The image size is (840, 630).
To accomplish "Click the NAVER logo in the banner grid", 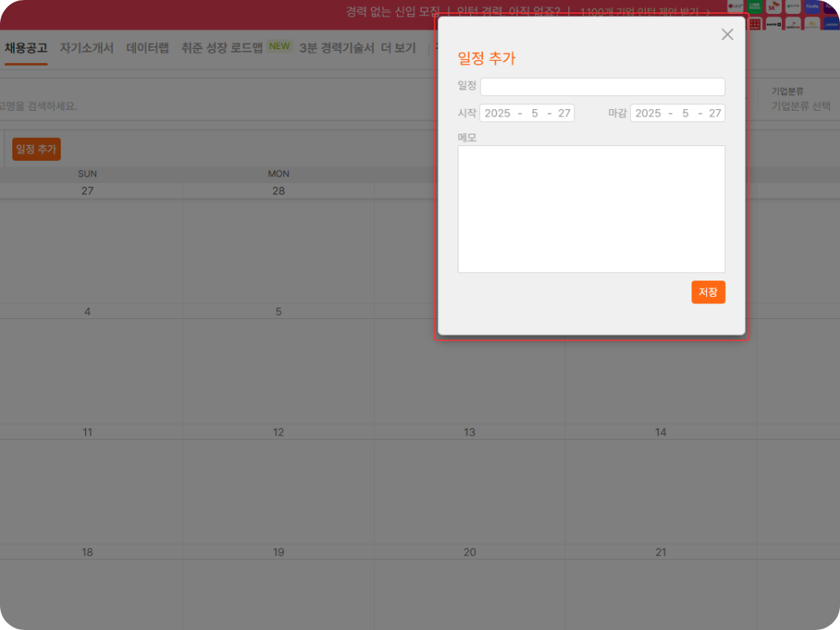I will 774,24.
